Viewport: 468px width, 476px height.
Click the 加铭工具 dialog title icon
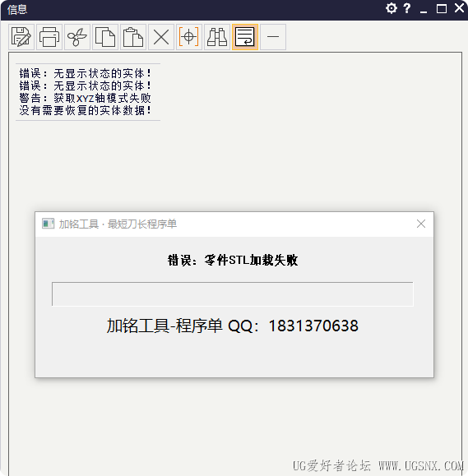48,224
